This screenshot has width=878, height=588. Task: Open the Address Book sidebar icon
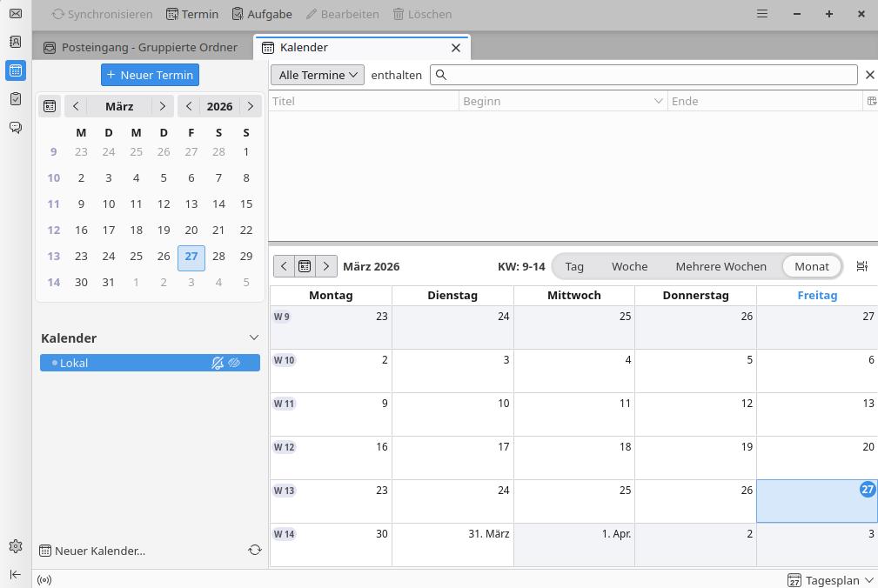pyautogui.click(x=15, y=42)
